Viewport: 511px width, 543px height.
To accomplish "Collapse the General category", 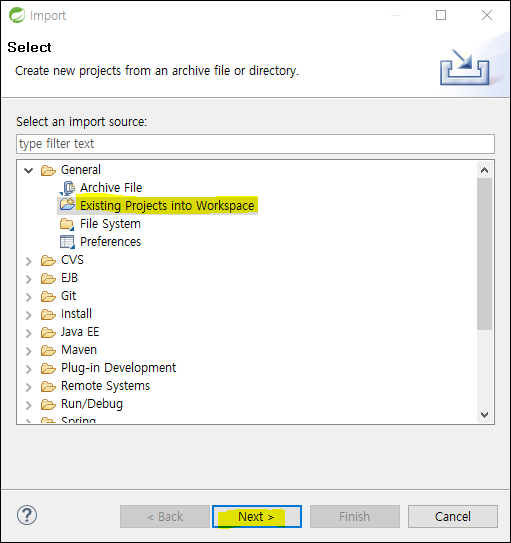I will coord(28,170).
